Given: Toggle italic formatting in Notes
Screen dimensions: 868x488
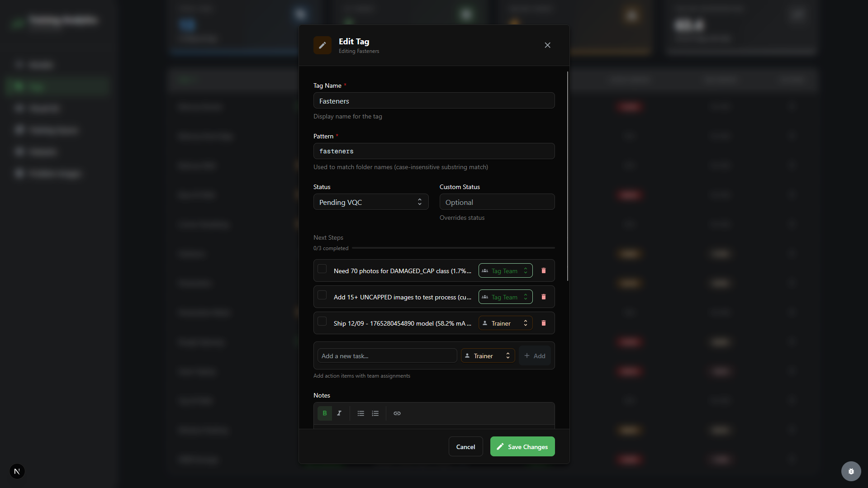Looking at the screenshot, I should [339, 413].
